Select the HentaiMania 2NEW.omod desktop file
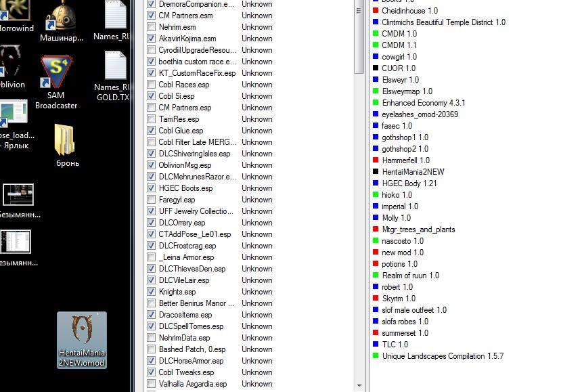561x392 pixels. tap(82, 340)
